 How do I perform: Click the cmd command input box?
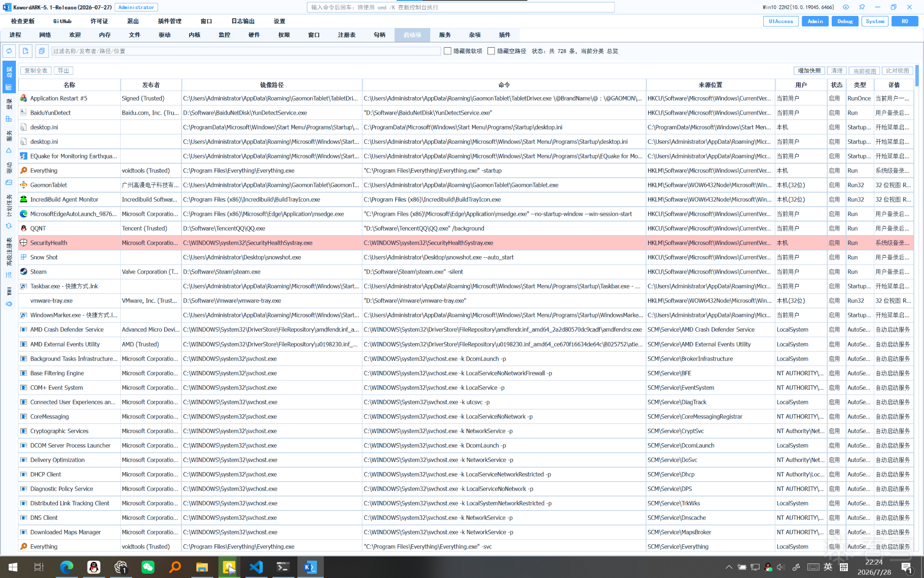[x=461, y=7]
